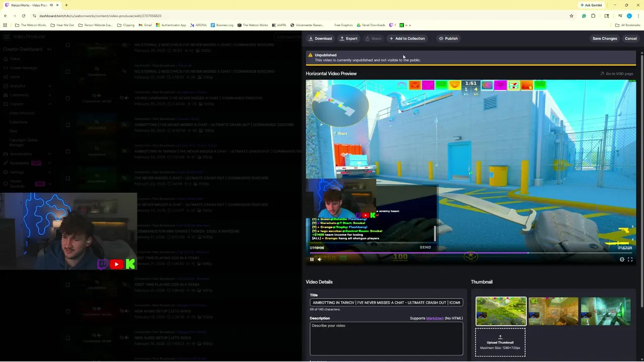Go forward in browser

[x=14, y=16]
